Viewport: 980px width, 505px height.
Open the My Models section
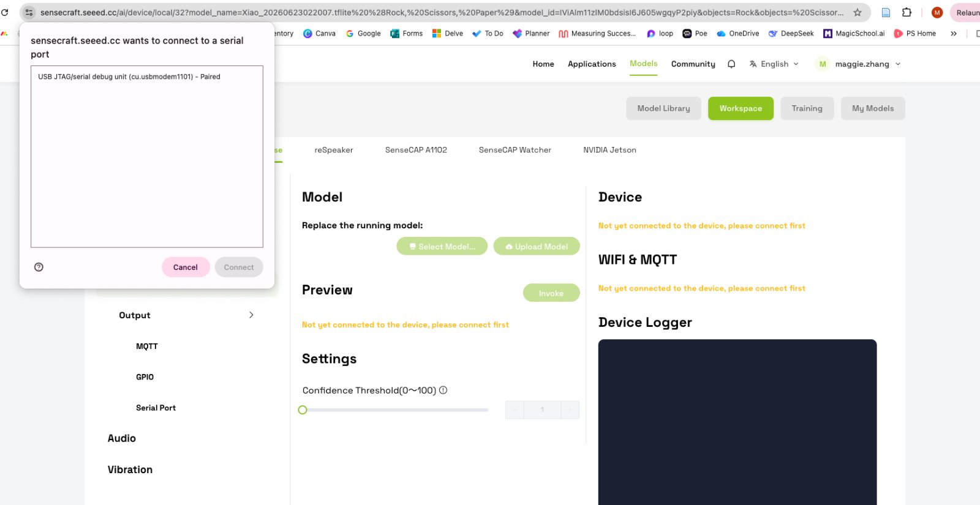[x=873, y=108]
